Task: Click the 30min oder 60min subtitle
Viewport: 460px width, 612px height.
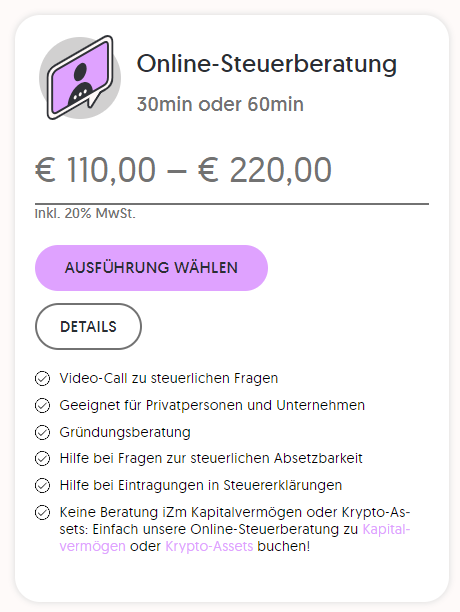Action: click(220, 104)
